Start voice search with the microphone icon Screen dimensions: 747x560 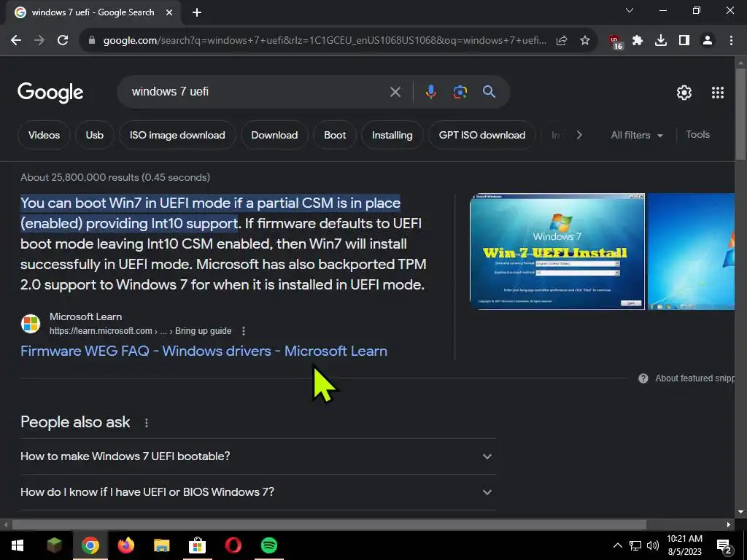[x=430, y=91]
